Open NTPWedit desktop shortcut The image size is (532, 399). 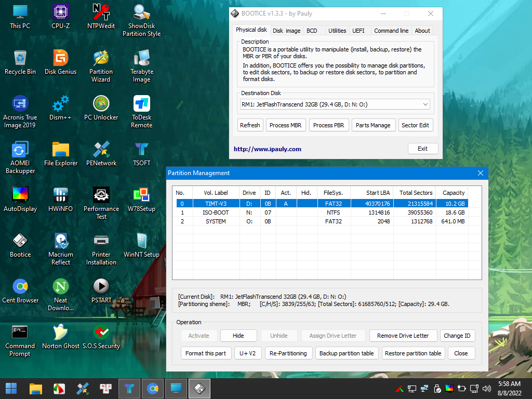click(101, 16)
